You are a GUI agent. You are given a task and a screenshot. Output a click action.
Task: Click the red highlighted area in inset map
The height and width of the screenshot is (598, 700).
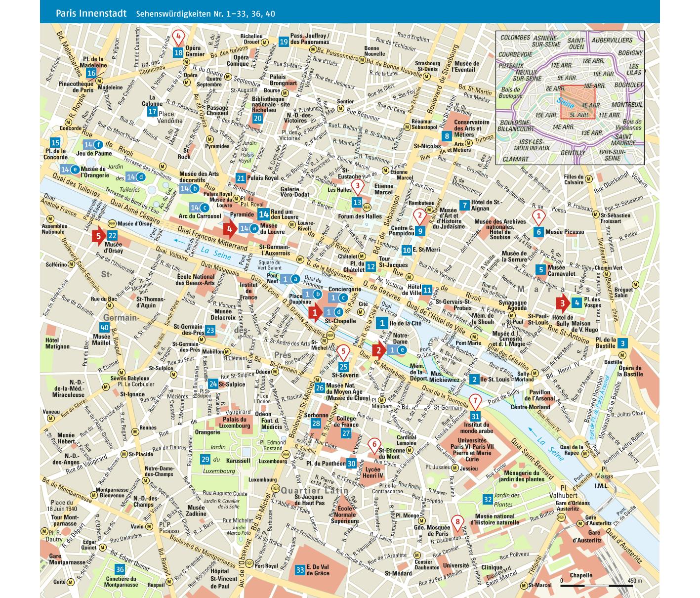574,103
